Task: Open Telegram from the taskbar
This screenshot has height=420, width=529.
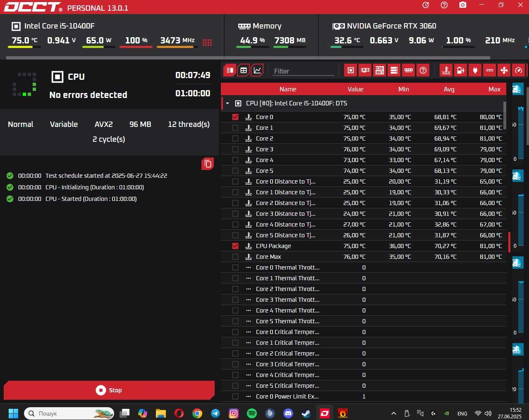Action: click(215, 413)
